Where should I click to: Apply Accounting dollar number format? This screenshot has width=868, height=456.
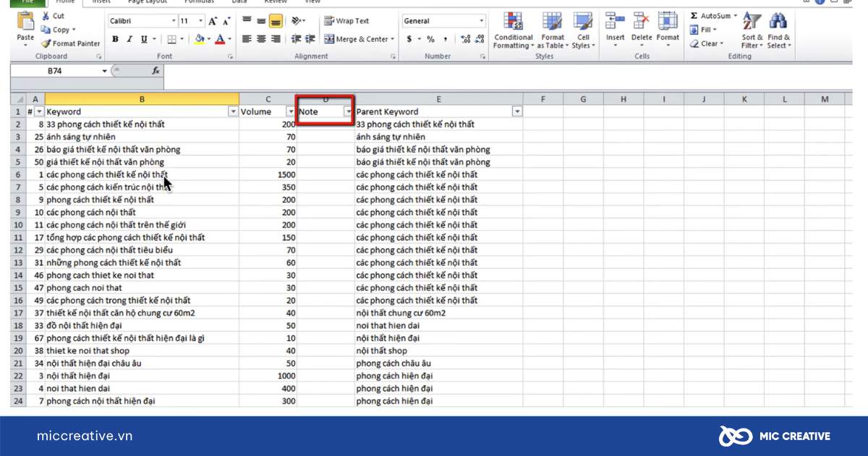click(x=409, y=39)
